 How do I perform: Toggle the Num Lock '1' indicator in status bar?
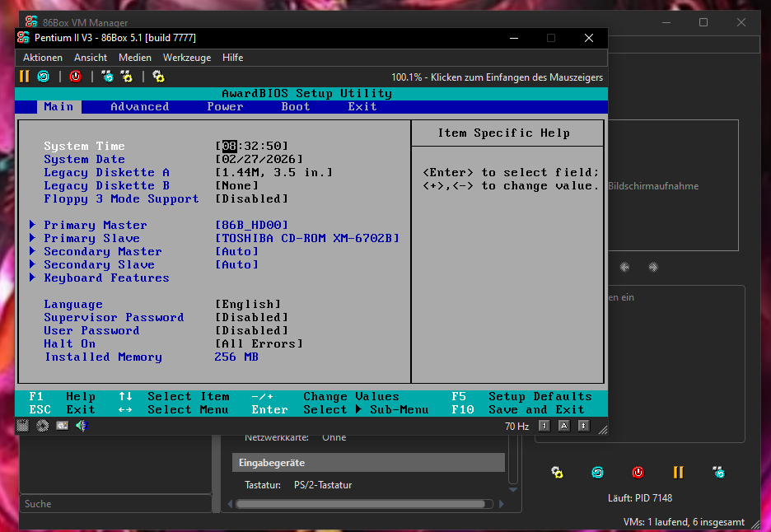[x=544, y=426]
